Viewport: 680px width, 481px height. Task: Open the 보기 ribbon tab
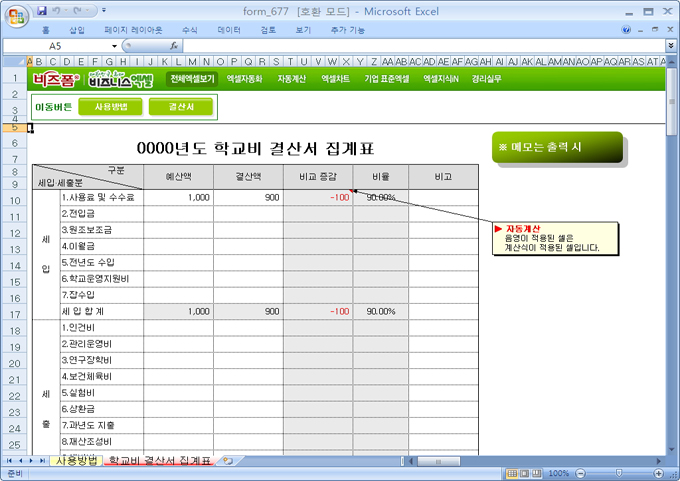(x=303, y=30)
